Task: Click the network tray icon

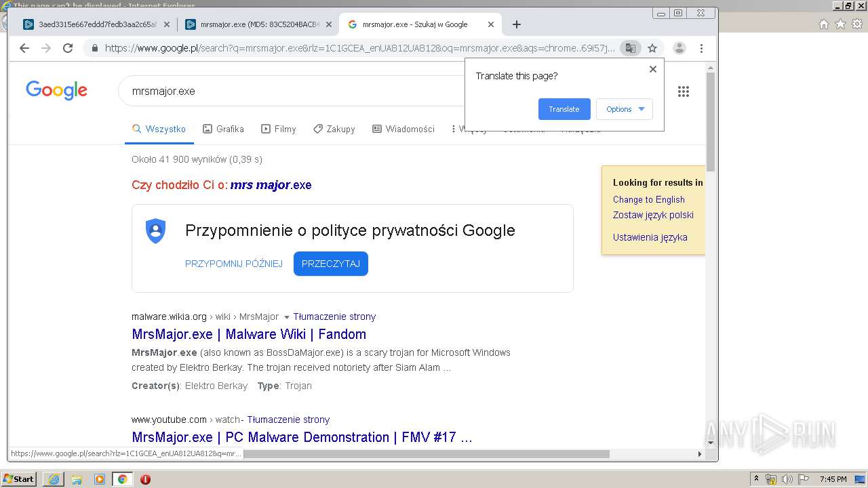Action: (x=771, y=479)
